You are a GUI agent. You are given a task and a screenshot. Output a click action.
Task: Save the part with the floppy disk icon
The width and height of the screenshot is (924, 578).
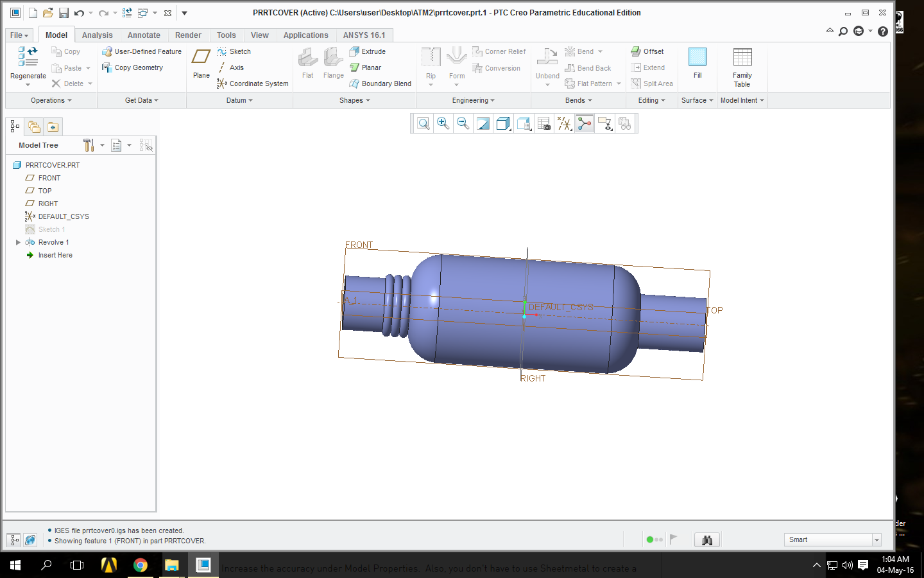[x=64, y=13]
